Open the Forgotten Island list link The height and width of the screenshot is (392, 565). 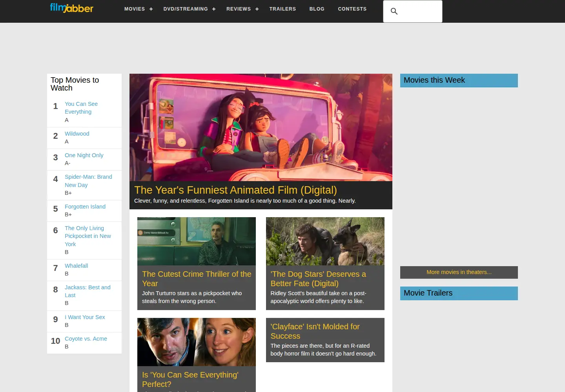click(x=85, y=207)
